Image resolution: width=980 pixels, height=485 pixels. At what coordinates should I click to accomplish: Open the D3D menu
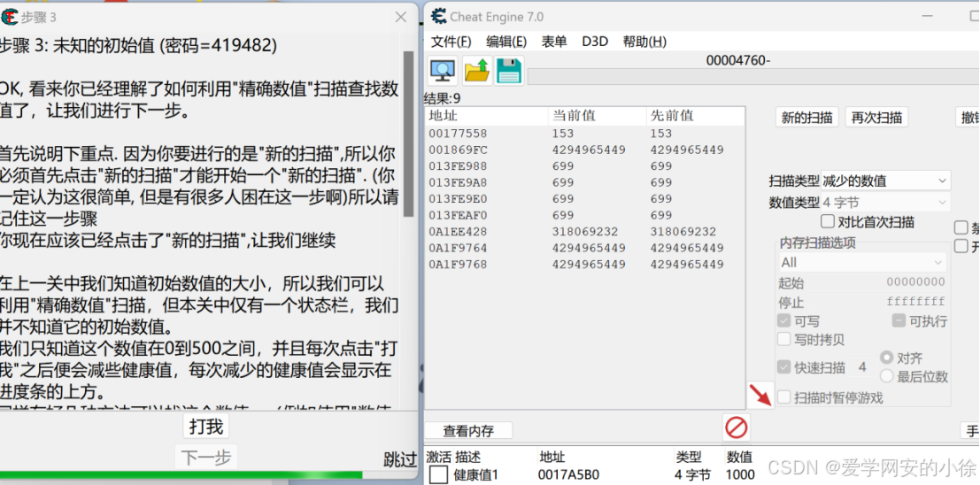(x=595, y=42)
